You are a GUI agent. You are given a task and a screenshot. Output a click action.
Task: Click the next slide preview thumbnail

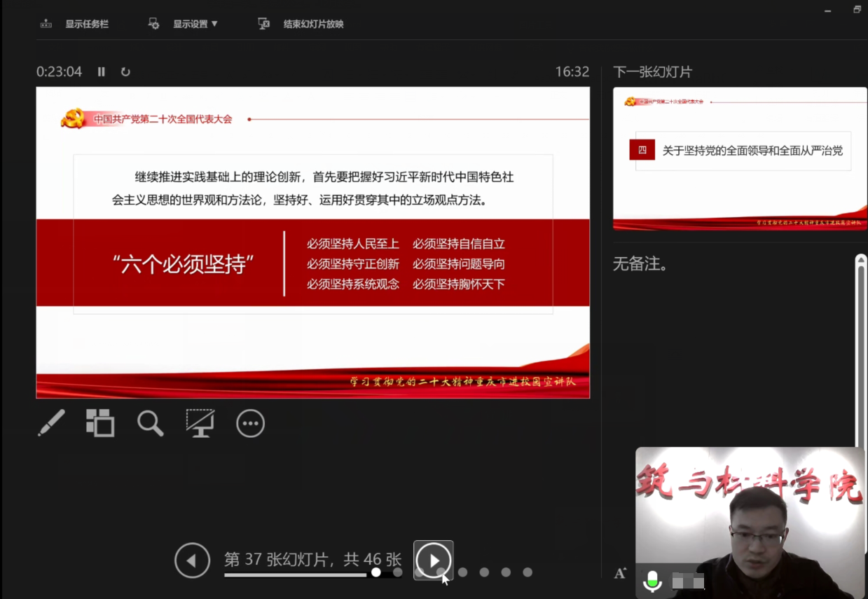point(740,158)
